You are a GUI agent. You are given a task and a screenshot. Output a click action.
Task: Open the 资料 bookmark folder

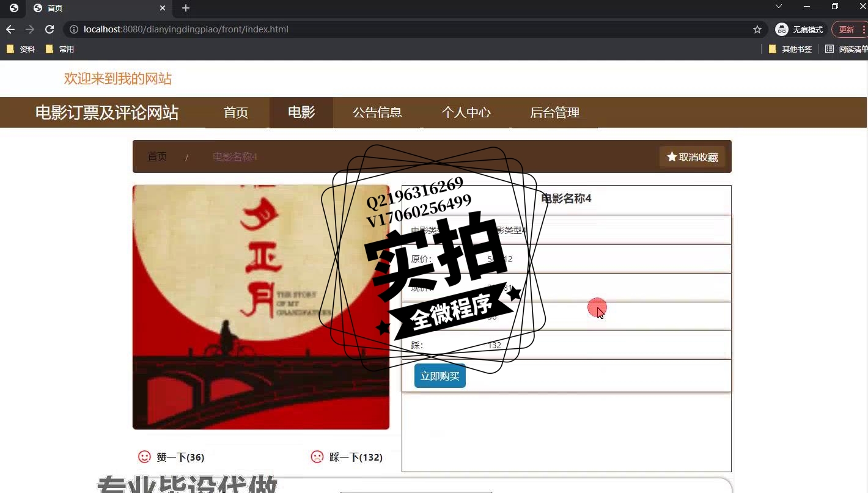[21, 49]
